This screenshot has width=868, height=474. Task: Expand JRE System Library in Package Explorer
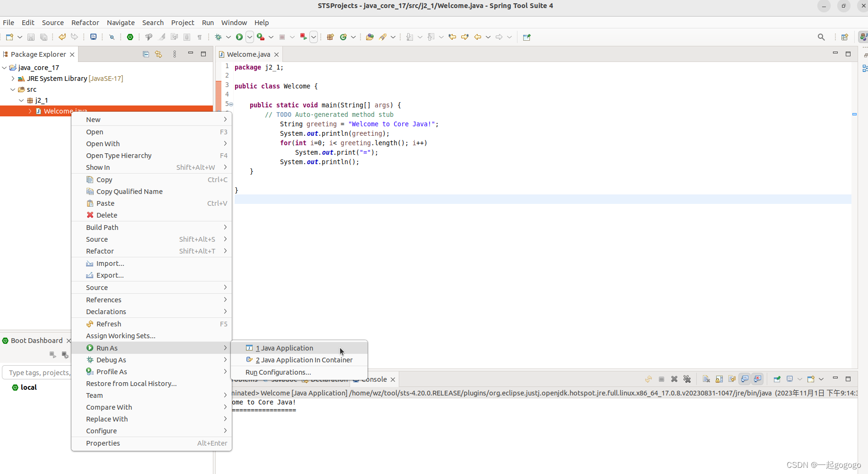(12, 79)
